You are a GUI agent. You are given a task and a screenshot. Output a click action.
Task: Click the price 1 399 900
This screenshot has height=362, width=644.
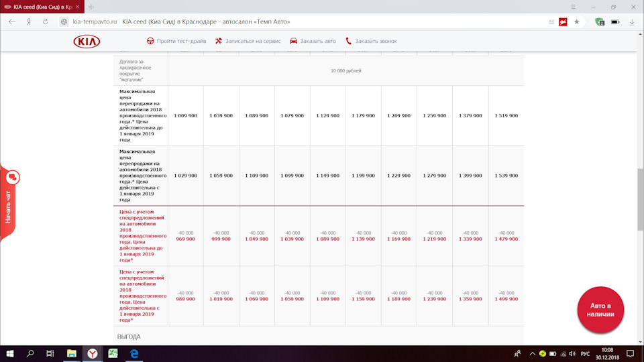[470, 176]
